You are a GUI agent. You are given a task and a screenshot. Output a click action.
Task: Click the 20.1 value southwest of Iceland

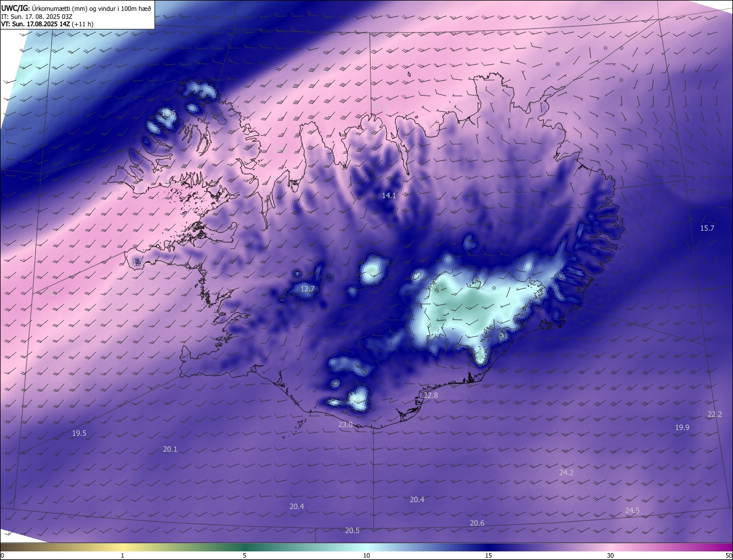[170, 449]
